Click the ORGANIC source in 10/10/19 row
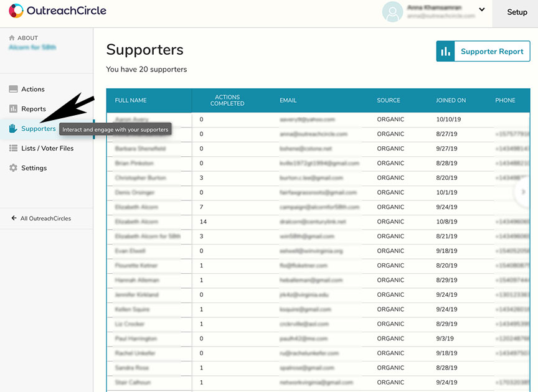Screen dimensions: 538x392 click(x=390, y=119)
